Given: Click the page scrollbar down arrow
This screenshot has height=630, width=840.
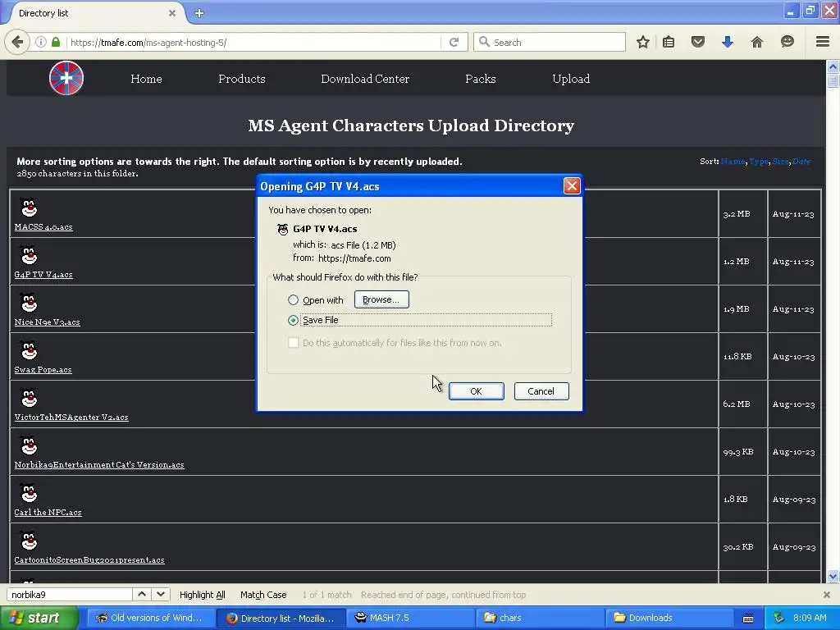Looking at the screenshot, I should [833, 577].
